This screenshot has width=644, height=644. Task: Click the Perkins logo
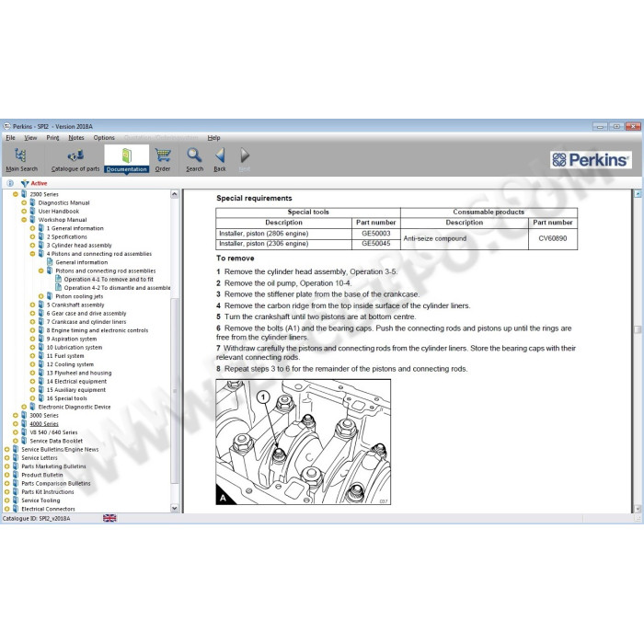point(591,160)
